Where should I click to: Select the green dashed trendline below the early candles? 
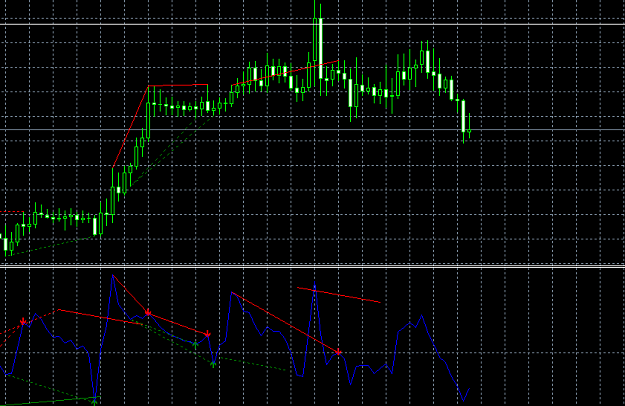coord(52,245)
